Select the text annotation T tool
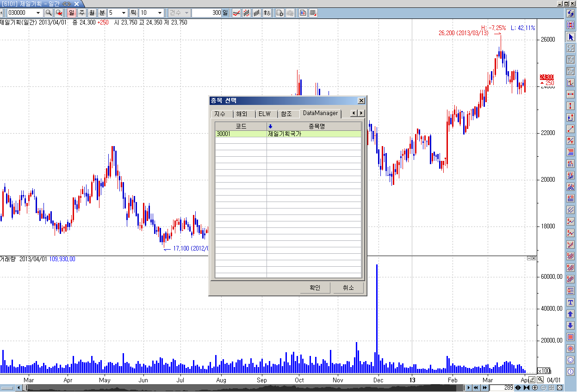Screen dimensions: 577x392 [571, 302]
